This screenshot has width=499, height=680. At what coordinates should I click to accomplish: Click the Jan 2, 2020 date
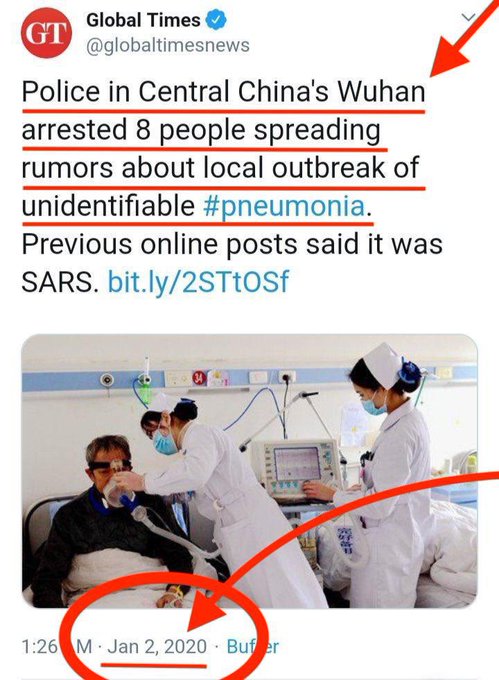(157, 647)
